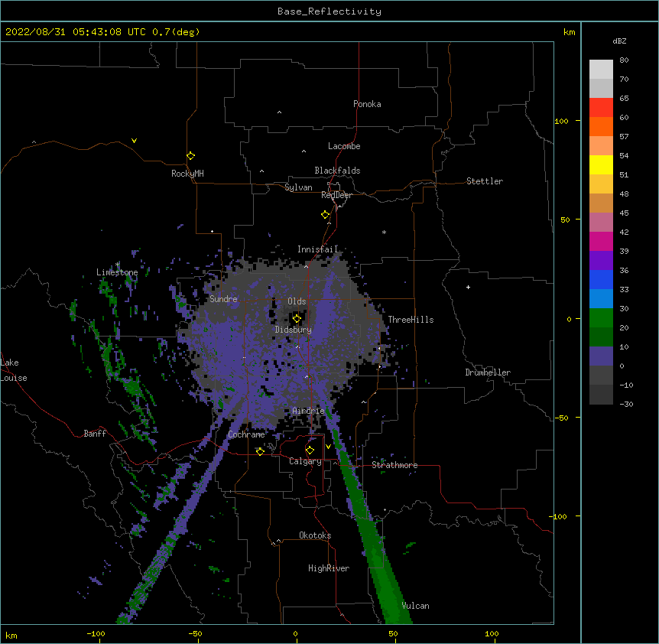Click the ThreeHills label
The width and height of the screenshot is (659, 644).
click(411, 320)
